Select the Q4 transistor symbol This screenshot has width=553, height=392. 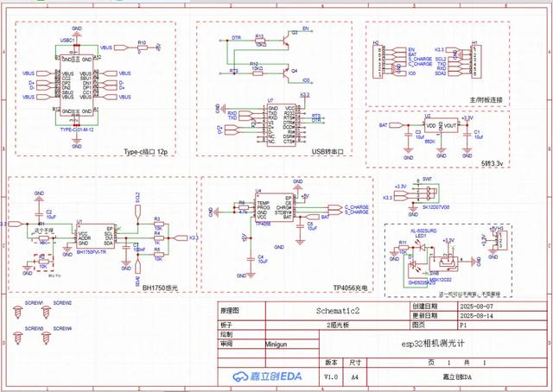(x=287, y=73)
